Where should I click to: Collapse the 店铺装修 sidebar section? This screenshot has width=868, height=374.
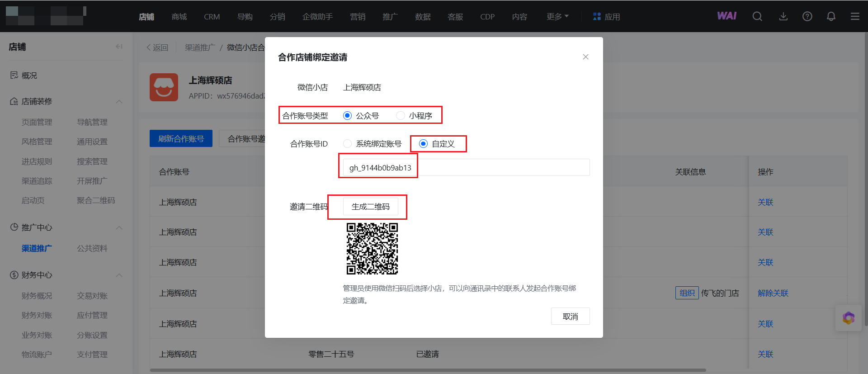tap(119, 101)
